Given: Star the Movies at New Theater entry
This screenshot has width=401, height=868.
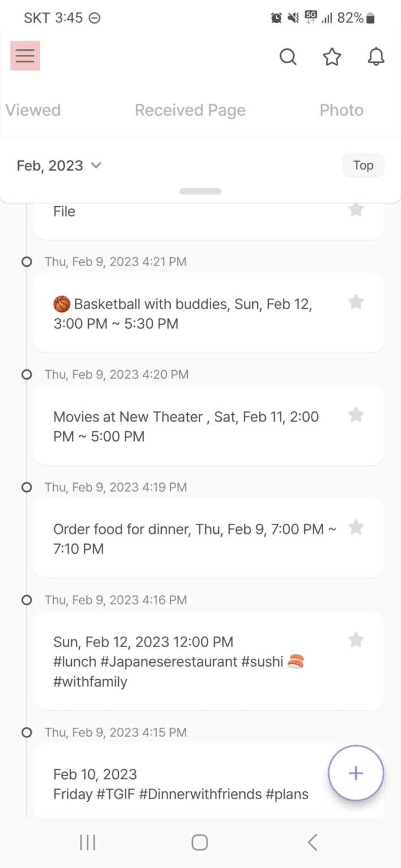Looking at the screenshot, I should click(x=356, y=415).
